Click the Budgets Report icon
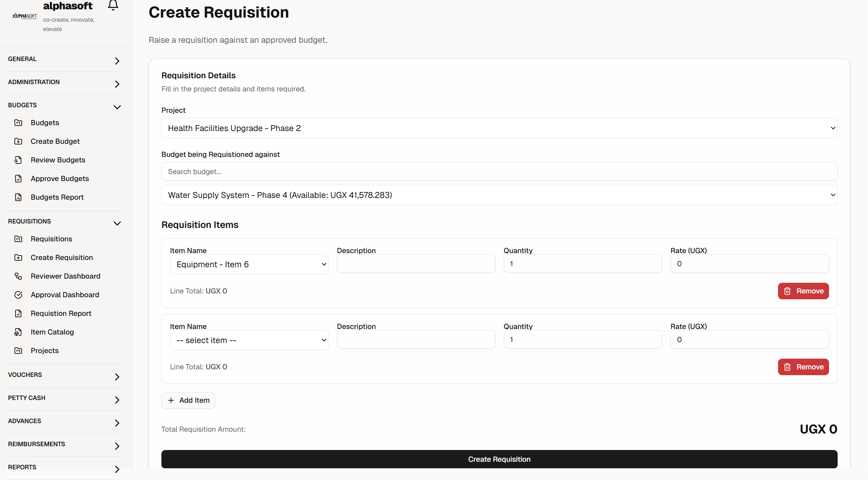Image resolution: width=868 pixels, height=480 pixels. 18,197
